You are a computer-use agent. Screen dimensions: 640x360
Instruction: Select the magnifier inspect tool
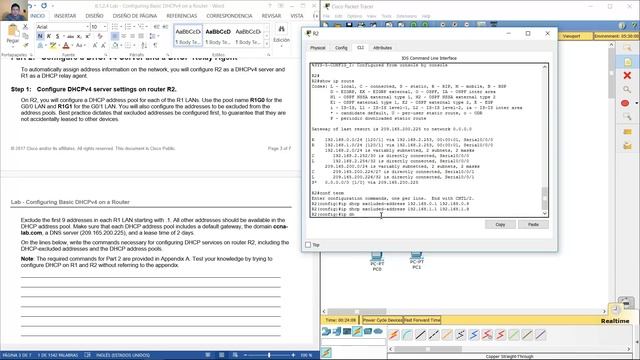click(627, 89)
